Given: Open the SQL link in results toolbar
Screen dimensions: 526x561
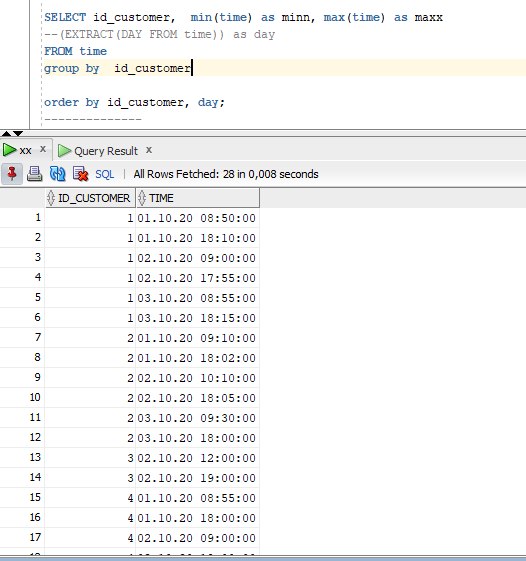Looking at the screenshot, I should click(104, 174).
